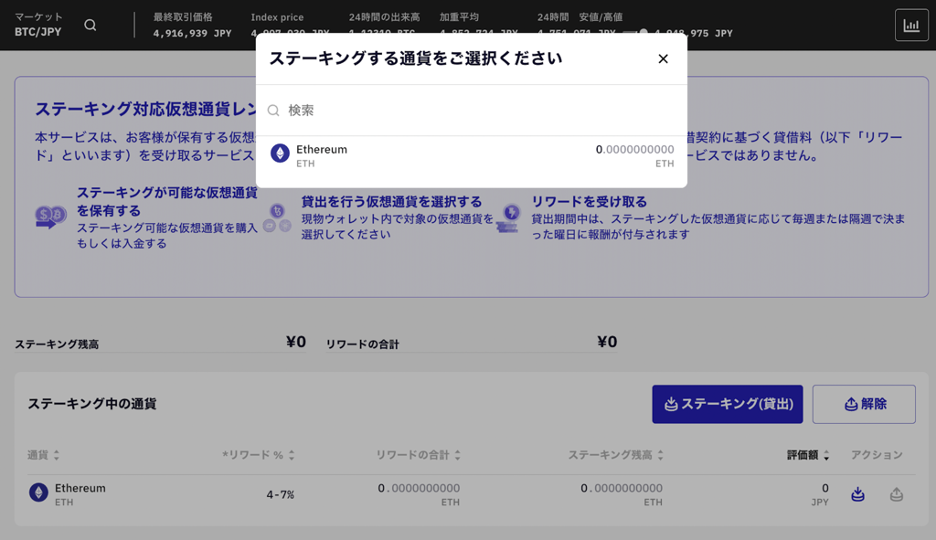Click the stake action icon in Ethereum row

[x=858, y=494]
